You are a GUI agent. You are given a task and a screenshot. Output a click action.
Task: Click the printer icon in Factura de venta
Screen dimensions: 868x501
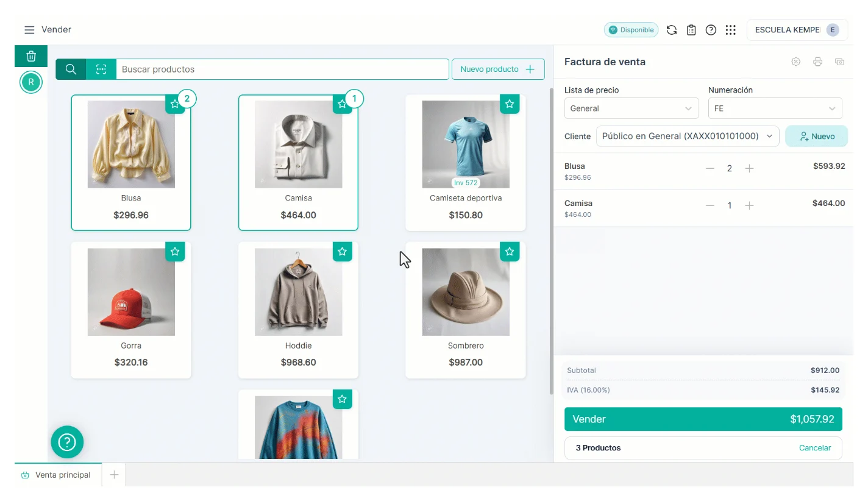pos(818,62)
